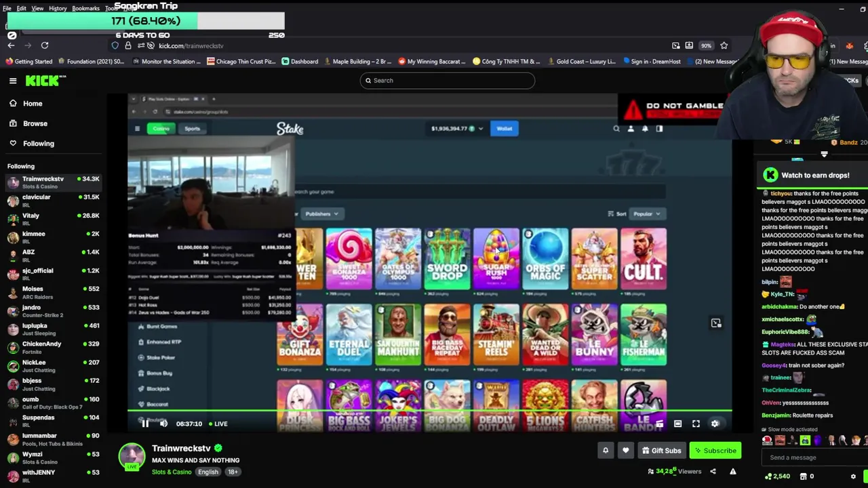Reset the 90% zoom level indicator
The height and width of the screenshot is (488, 868).
coord(707,45)
